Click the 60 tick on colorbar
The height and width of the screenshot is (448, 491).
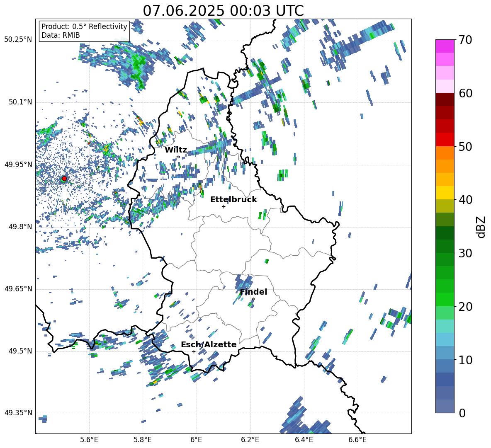[465, 93]
